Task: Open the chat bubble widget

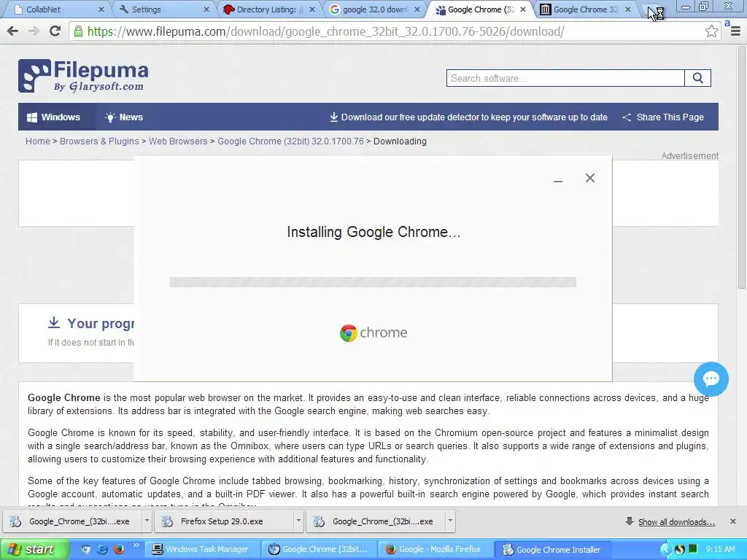Action: [x=711, y=379]
